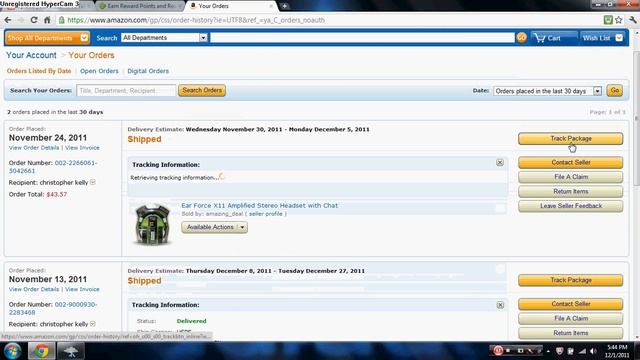Viewport: 640px width, 360px height.
Task: Open All Departments search category dropdown
Action: (164, 38)
